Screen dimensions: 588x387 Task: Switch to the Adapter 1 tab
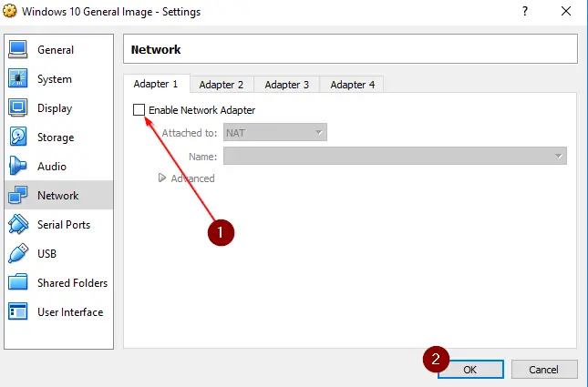(156, 84)
